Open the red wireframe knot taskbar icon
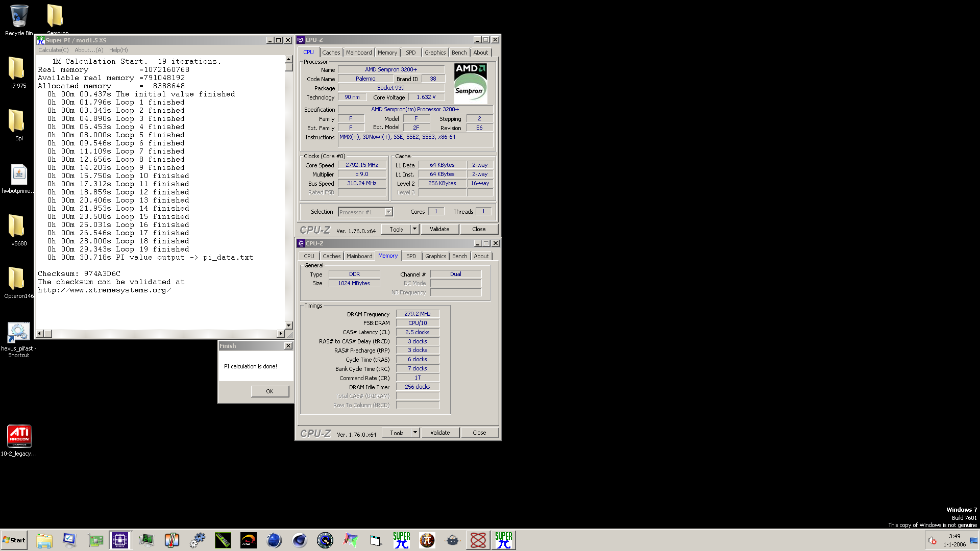The image size is (980, 551). click(x=478, y=540)
